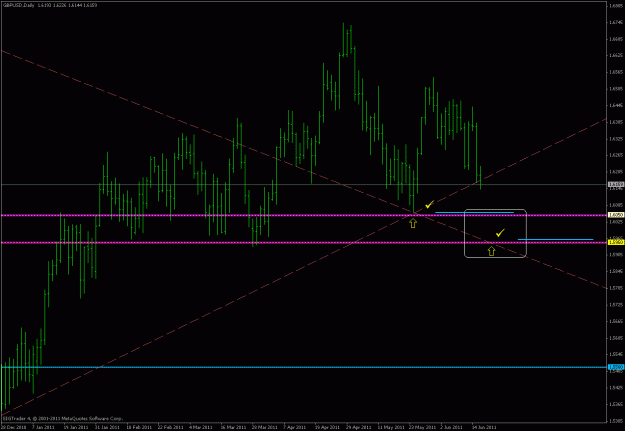625x431 pixels.
Task: Select the lower magenta horizontal line
Action: 303,242
